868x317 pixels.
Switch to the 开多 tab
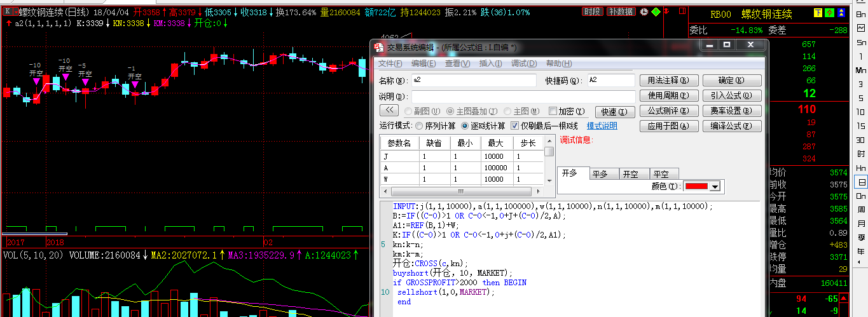tap(572, 173)
